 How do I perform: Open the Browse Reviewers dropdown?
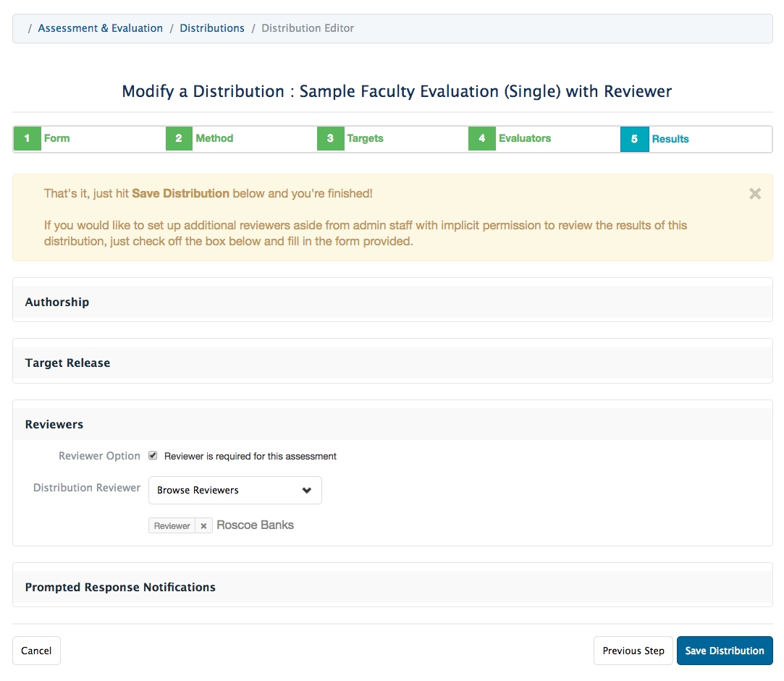click(235, 491)
